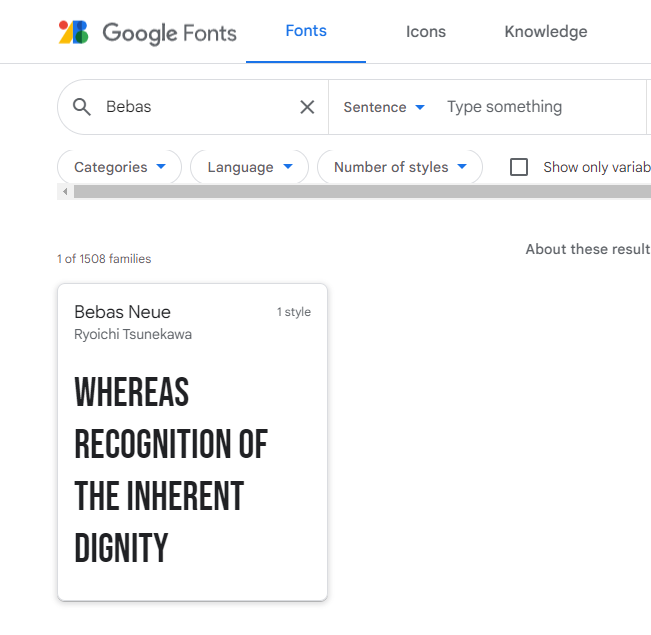Click the Google Fonts wordmark text
The image size is (651, 635).
pyautogui.click(x=170, y=33)
